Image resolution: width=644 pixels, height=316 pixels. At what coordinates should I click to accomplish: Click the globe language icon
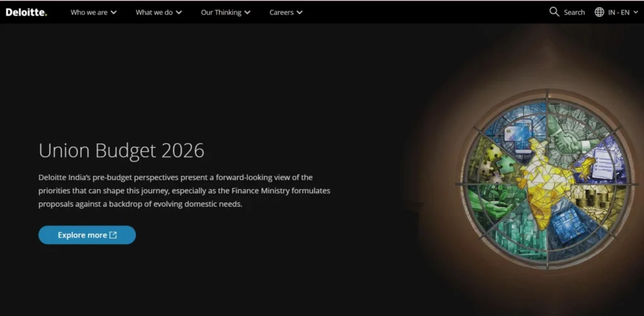(599, 12)
